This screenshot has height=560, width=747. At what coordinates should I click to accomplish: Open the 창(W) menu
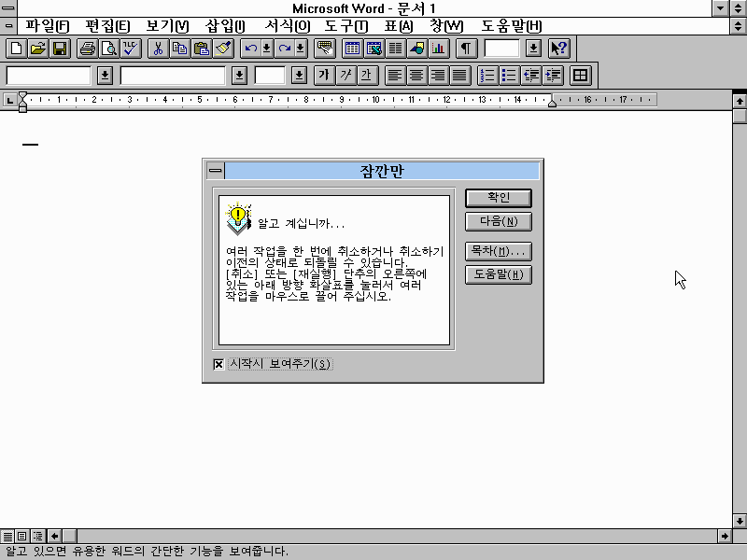[446, 26]
